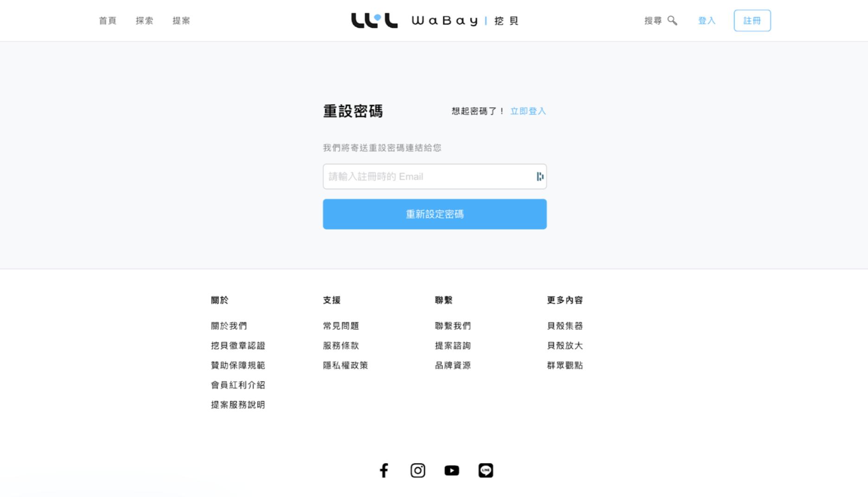Open 關於我們 in the footer
The image size is (868, 497).
[229, 326]
